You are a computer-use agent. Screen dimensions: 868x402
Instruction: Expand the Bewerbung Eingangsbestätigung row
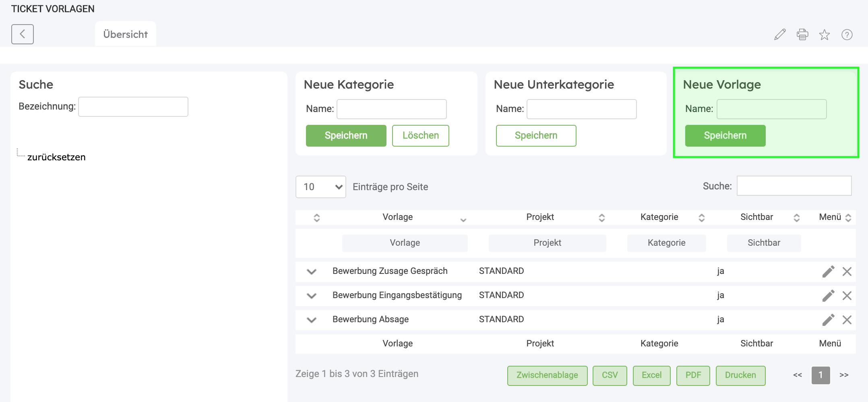(x=311, y=296)
